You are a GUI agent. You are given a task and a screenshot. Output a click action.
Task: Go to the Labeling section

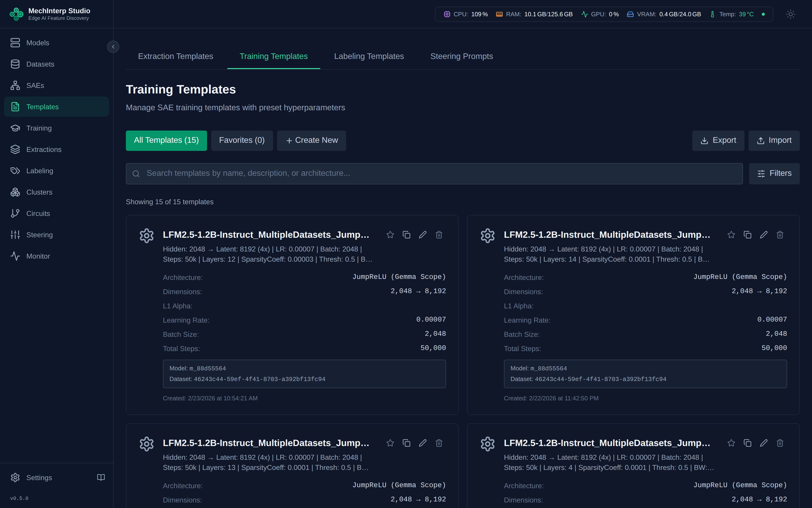pyautogui.click(x=56, y=171)
